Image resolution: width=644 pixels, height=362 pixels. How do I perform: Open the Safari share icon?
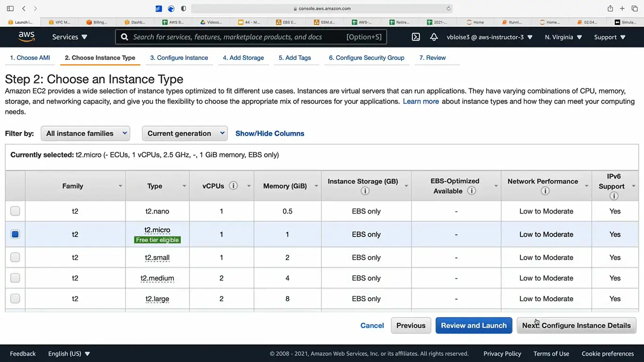coord(610,8)
